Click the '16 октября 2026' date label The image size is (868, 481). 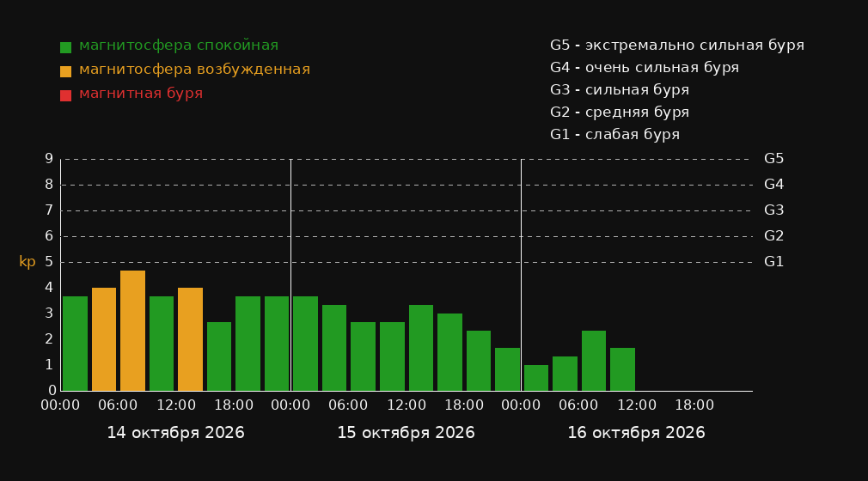pyautogui.click(x=636, y=433)
